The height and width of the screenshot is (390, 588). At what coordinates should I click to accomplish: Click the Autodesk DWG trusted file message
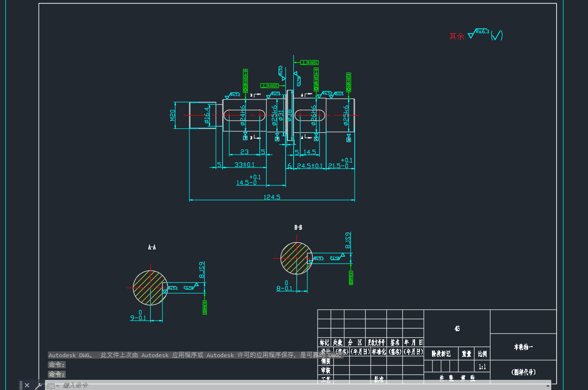(196, 355)
